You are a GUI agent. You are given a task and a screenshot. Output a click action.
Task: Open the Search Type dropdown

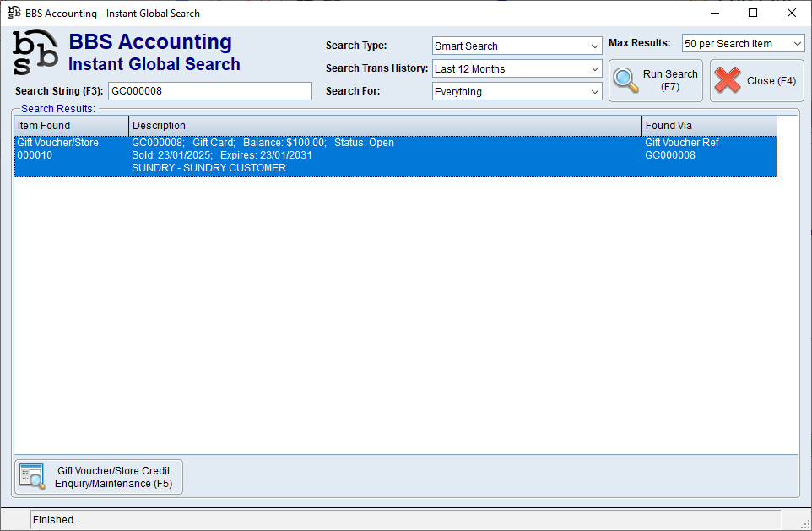point(517,46)
